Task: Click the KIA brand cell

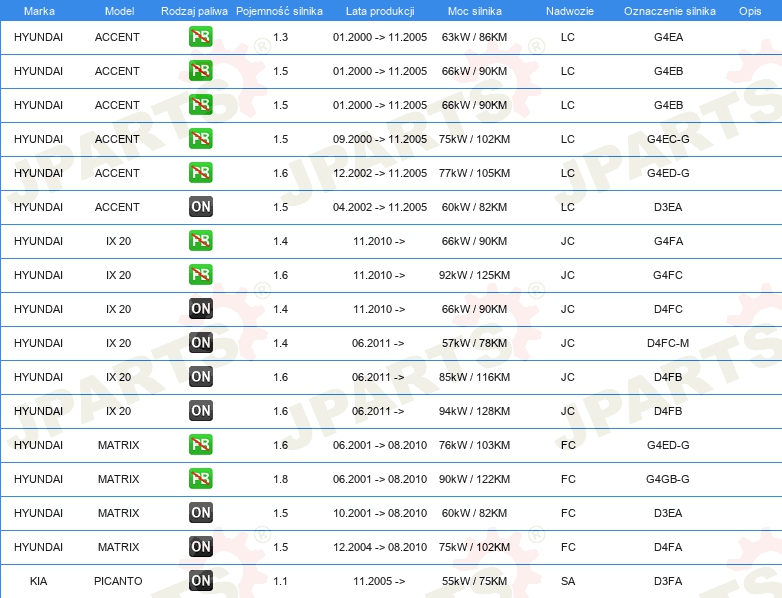Action: pyautogui.click(x=38, y=581)
